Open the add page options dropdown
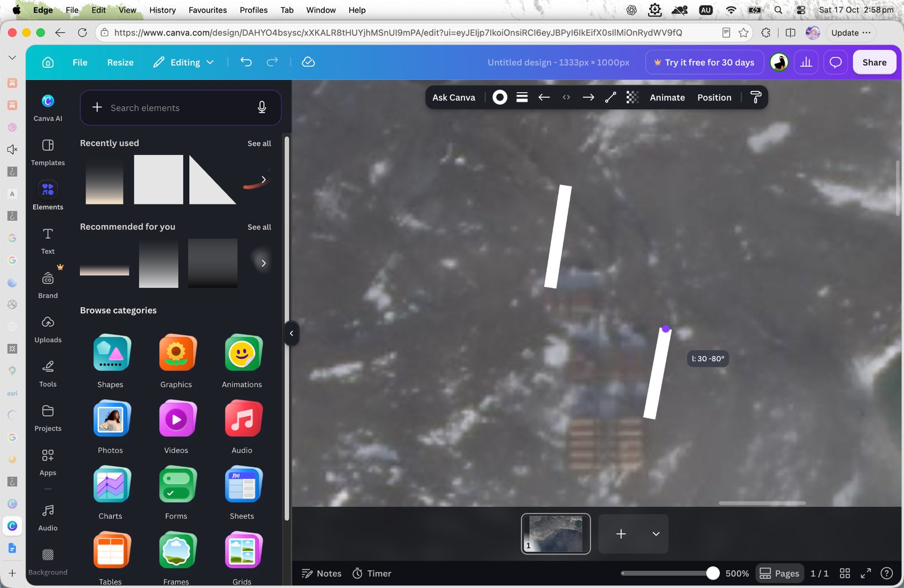904x588 pixels. click(x=656, y=534)
